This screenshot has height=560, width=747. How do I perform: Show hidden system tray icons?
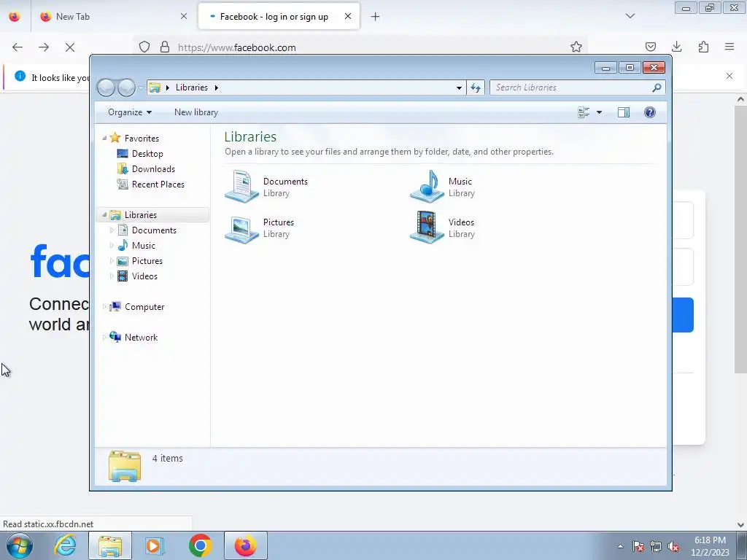coord(620,546)
